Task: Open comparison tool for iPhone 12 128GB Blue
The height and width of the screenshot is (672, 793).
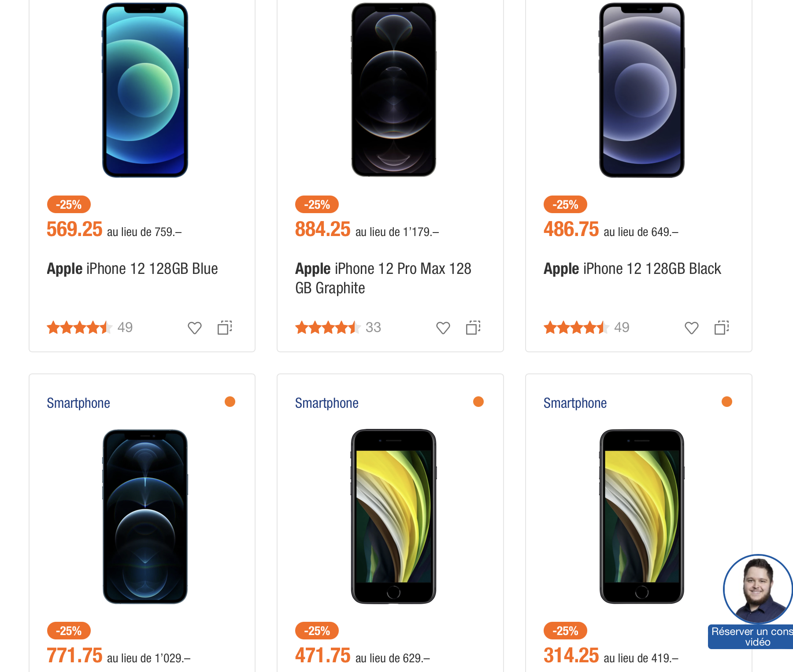Action: tap(225, 328)
